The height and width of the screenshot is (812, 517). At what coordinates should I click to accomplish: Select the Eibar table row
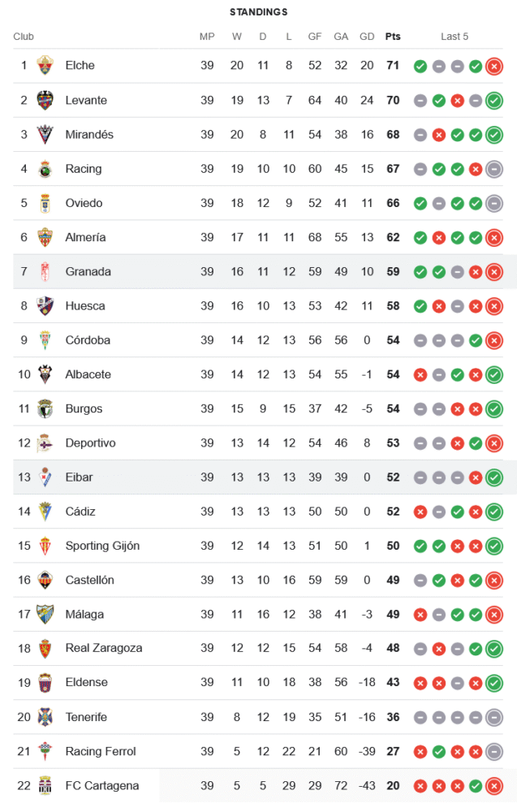(243, 477)
